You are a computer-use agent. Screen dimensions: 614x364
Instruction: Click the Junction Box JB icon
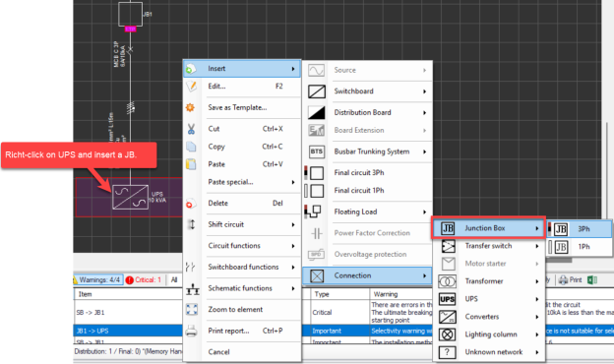coord(447,228)
